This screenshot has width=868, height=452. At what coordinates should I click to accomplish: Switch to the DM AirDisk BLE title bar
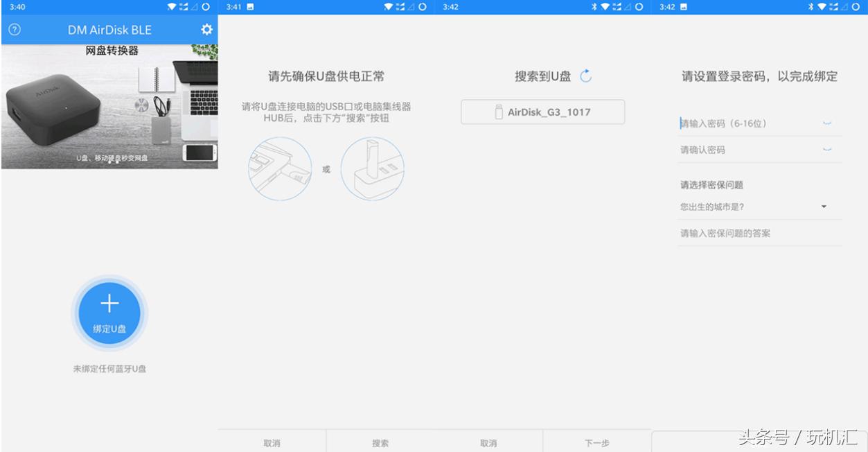click(x=109, y=30)
